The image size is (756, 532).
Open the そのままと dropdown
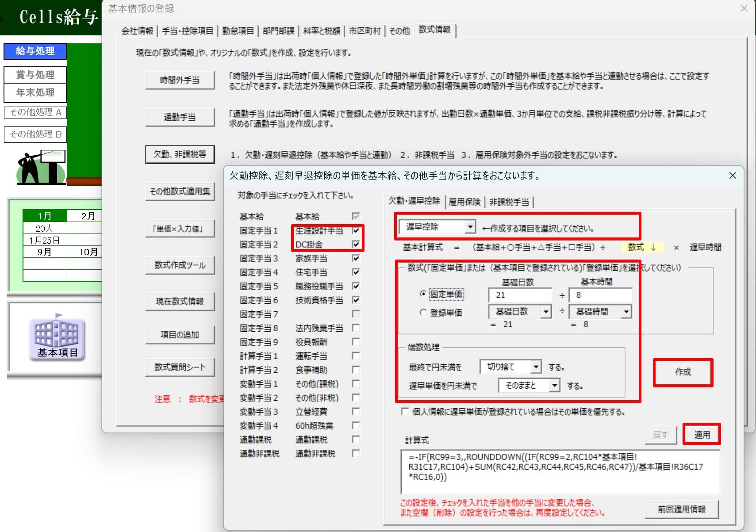click(x=554, y=386)
